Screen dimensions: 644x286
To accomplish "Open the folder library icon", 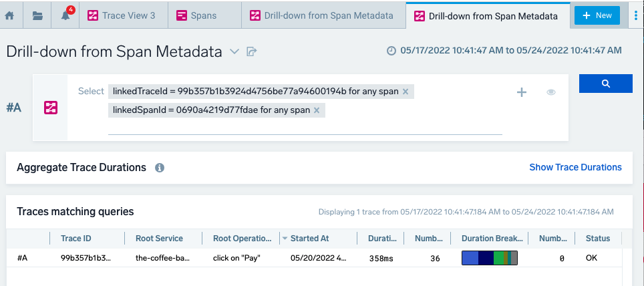I will (38, 15).
